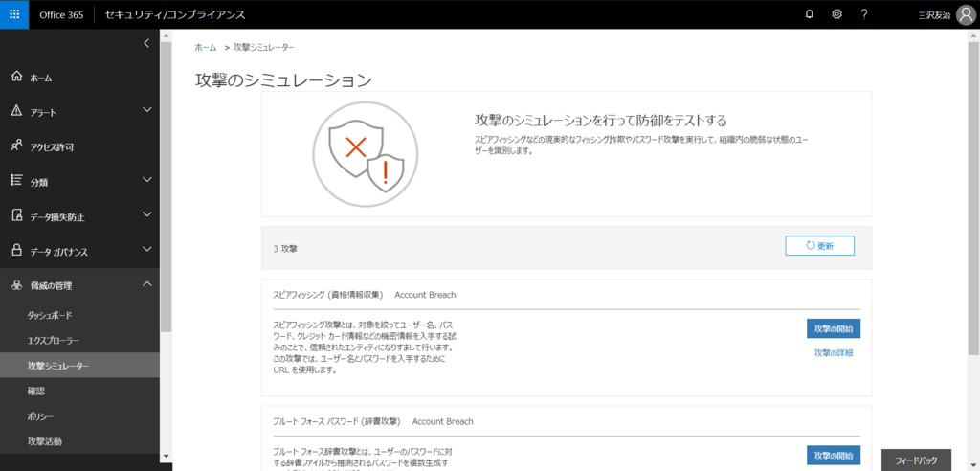Viewport: 980px width, 471px height.
Task: Expand the データ ガバナンス chevron
Action: (146, 250)
